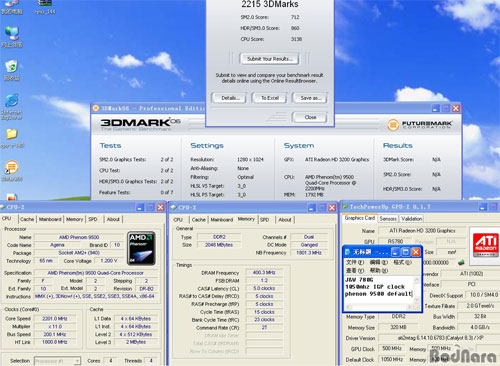Click the GPU-Z title bar icon

point(345,207)
